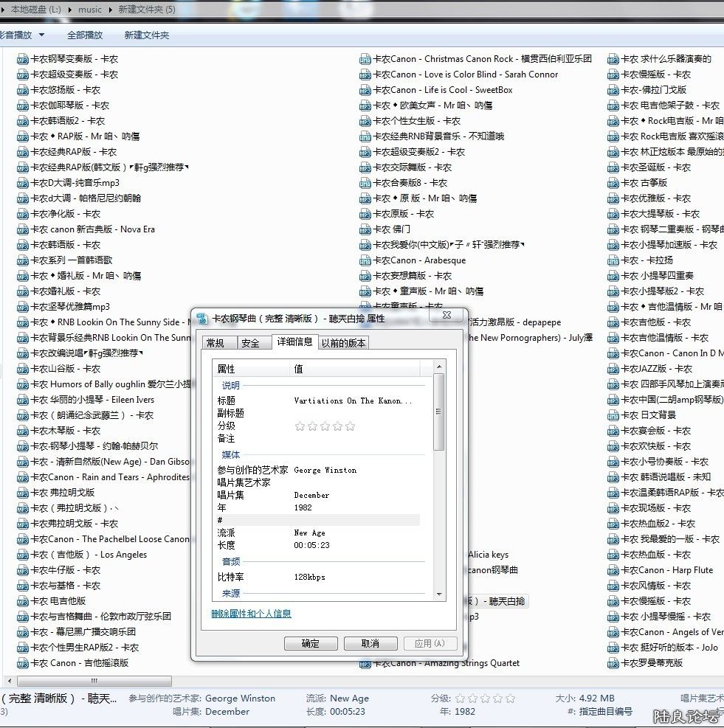Click the mp3 icon of 卡农Canon - Harp Flute
This screenshot has width=724, height=728.
[x=613, y=569]
